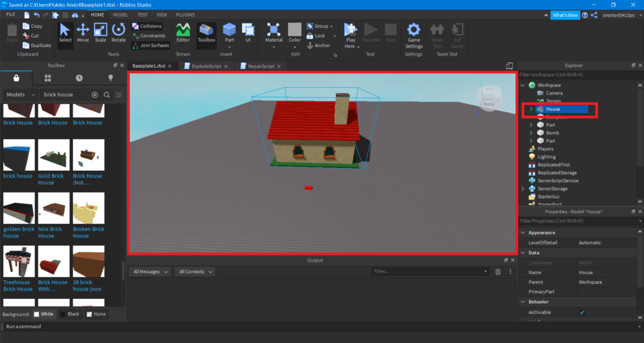Open the Models category dropdown
This screenshot has height=343, width=644.
point(20,94)
